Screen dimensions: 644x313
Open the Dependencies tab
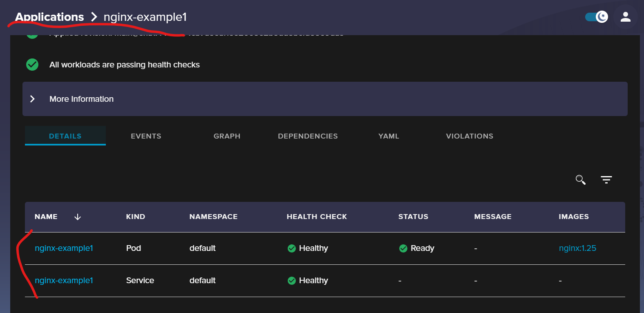[x=308, y=136]
